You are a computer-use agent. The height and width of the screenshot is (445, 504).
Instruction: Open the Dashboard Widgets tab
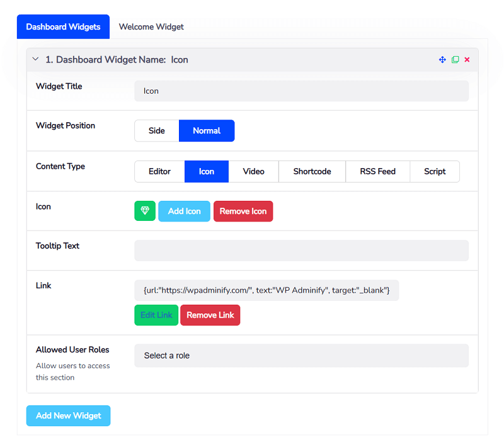coord(63,26)
